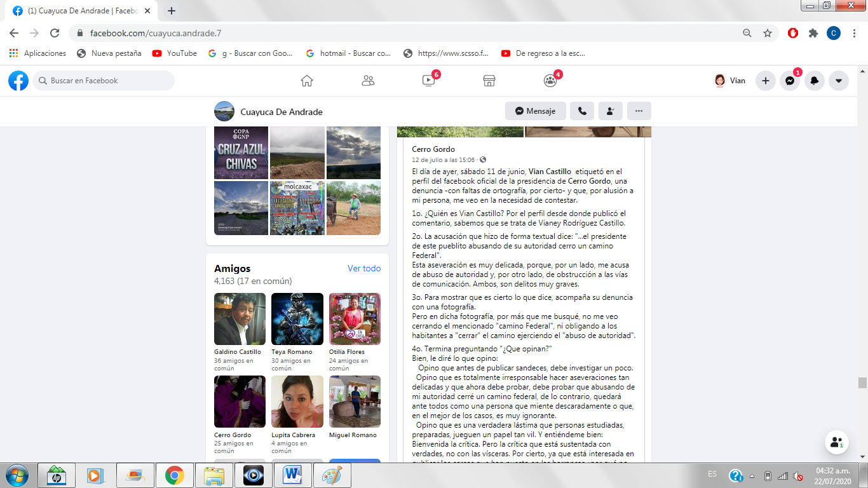The width and height of the screenshot is (868, 488).
Task: Open the Cuayuca De Andrade profile avatar
Action: tap(224, 111)
